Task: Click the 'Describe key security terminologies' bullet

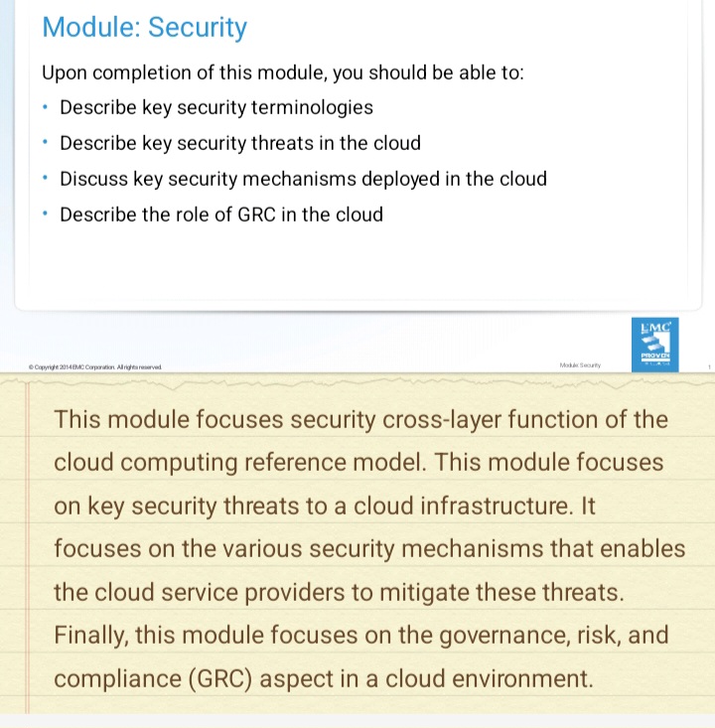Action: click(x=216, y=107)
